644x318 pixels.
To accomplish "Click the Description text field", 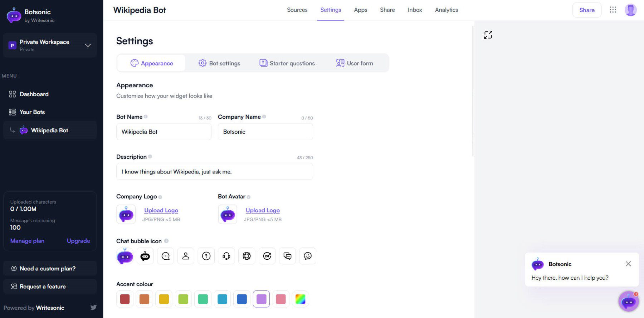I will [x=215, y=172].
